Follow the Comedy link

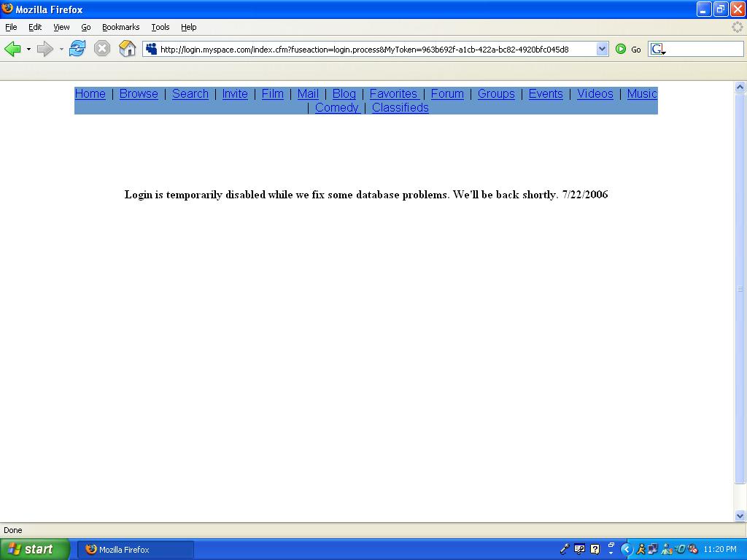pyautogui.click(x=337, y=108)
